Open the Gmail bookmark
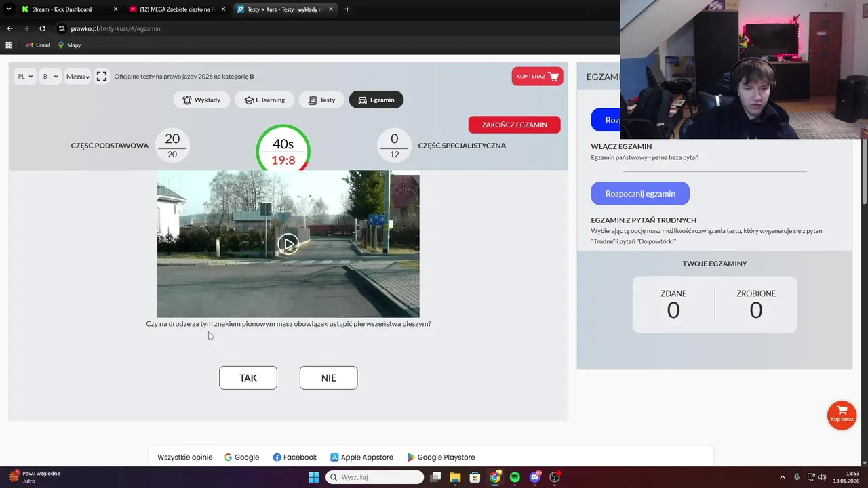 [38, 45]
